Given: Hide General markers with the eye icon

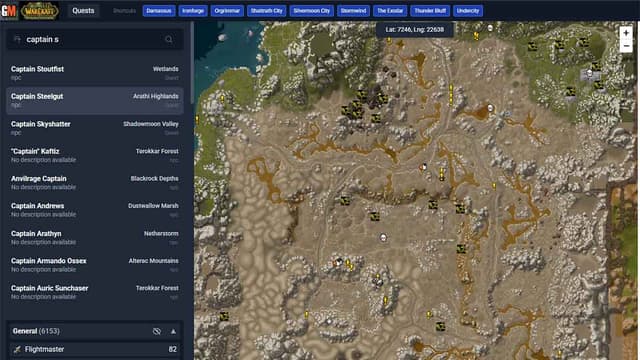Looking at the screenshot, I should 157,331.
